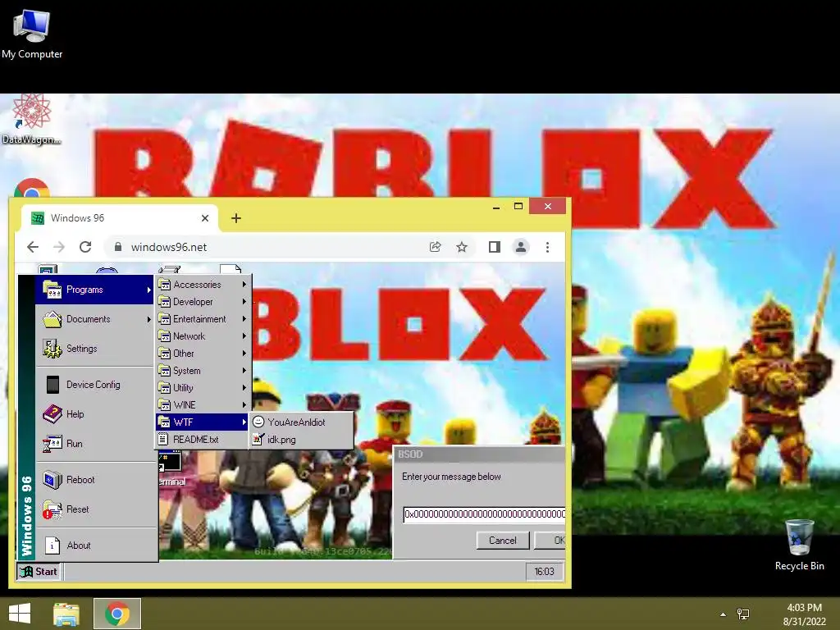The image size is (840, 630).
Task: Expand the Entertainment submenu
Action: click(203, 319)
